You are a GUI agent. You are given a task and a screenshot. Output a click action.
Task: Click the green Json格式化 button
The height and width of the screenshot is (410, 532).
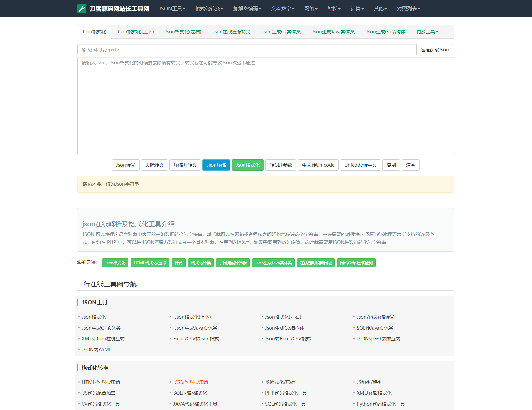pyautogui.click(x=248, y=165)
